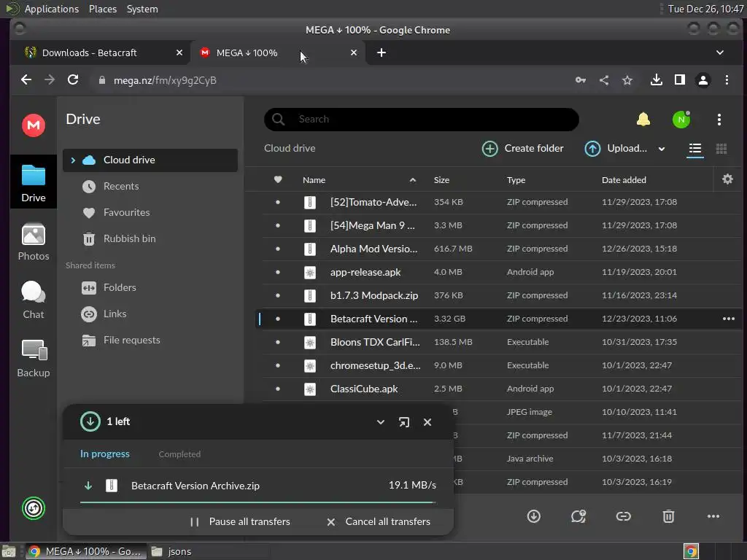This screenshot has height=560, width=747.
Task: Sort by Date added column
Action: [x=624, y=180]
